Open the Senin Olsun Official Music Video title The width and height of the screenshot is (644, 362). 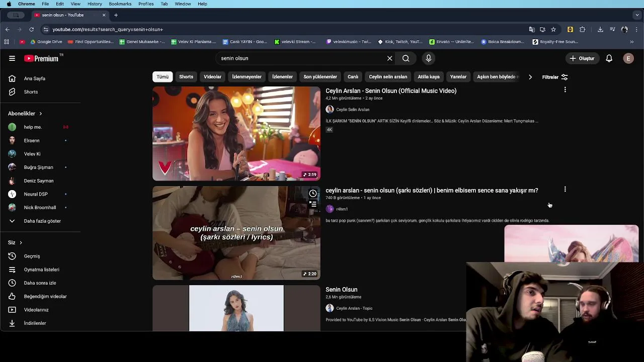[x=391, y=91]
